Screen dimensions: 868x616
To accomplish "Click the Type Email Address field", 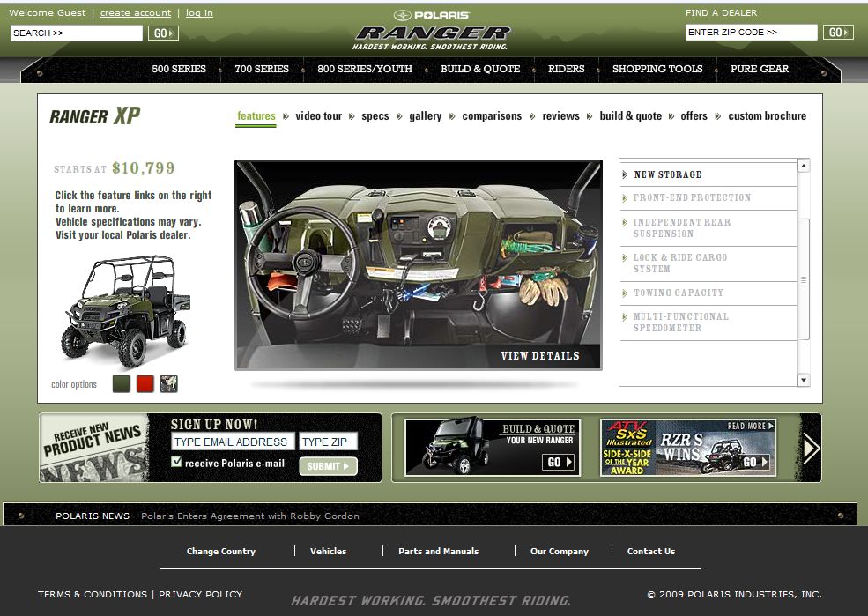I will pos(233,442).
